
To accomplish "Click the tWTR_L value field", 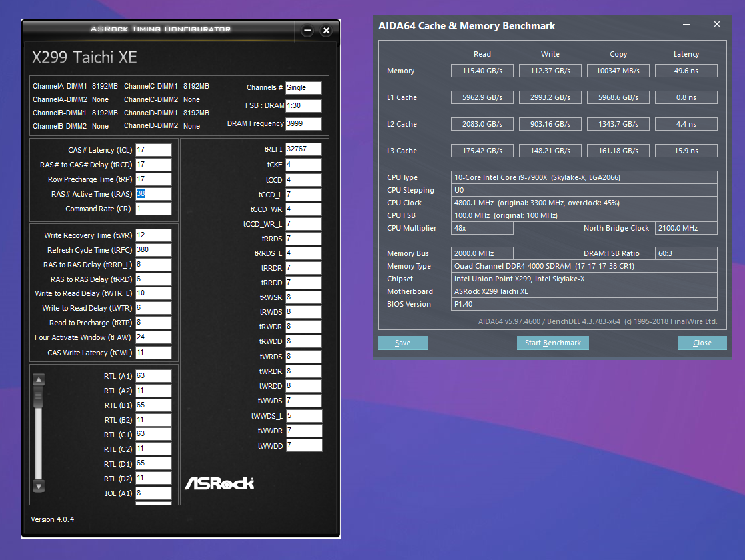I will (153, 293).
